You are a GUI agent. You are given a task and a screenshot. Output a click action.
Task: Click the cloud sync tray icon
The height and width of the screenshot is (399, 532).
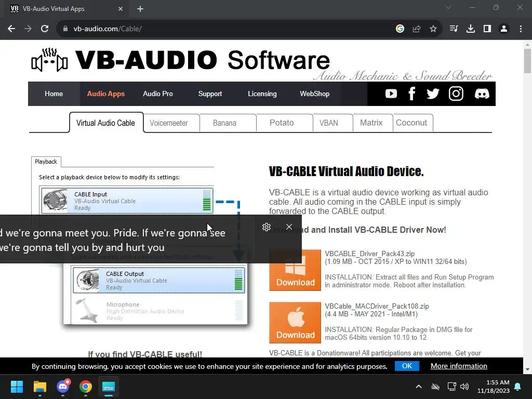pyautogui.click(x=435, y=387)
